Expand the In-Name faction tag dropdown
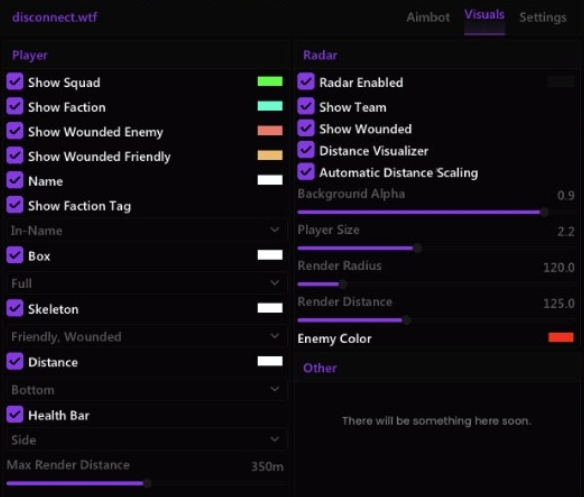Image resolution: width=584 pixels, height=497 pixels. tap(146, 231)
